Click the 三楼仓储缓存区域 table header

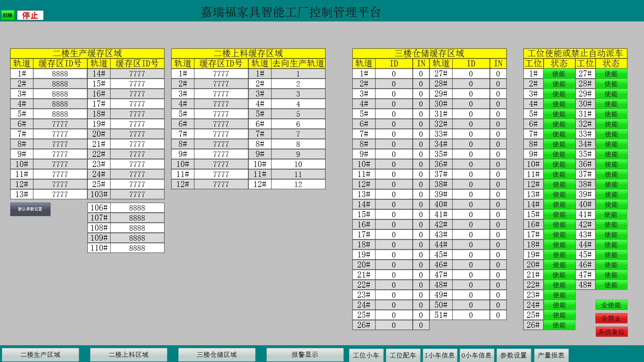pos(429,54)
